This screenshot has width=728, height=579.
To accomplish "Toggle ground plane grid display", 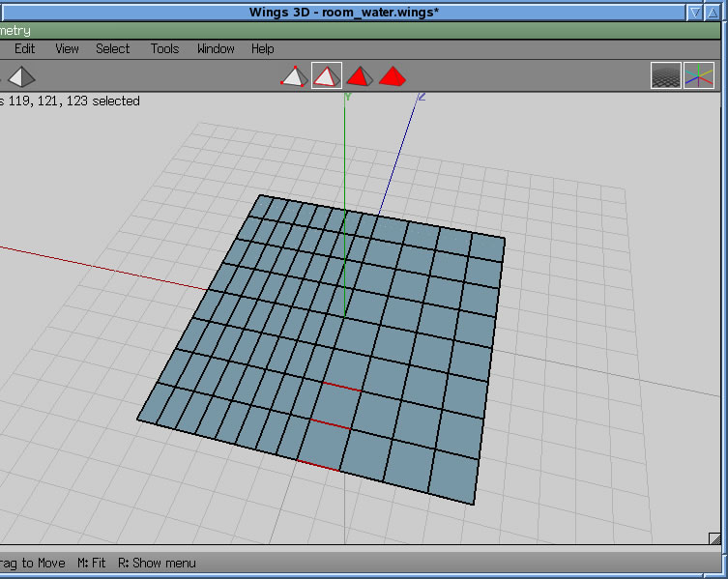I will (665, 75).
